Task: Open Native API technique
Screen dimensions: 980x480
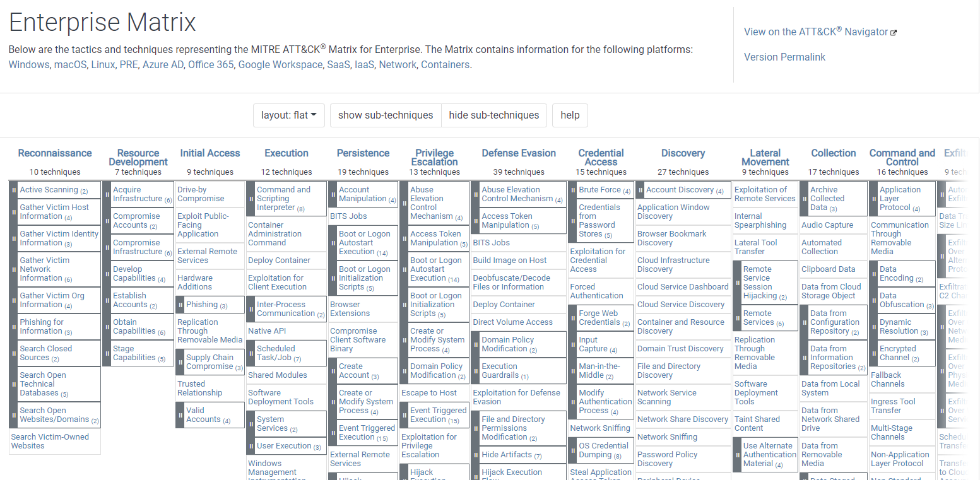Action: pyautogui.click(x=267, y=331)
